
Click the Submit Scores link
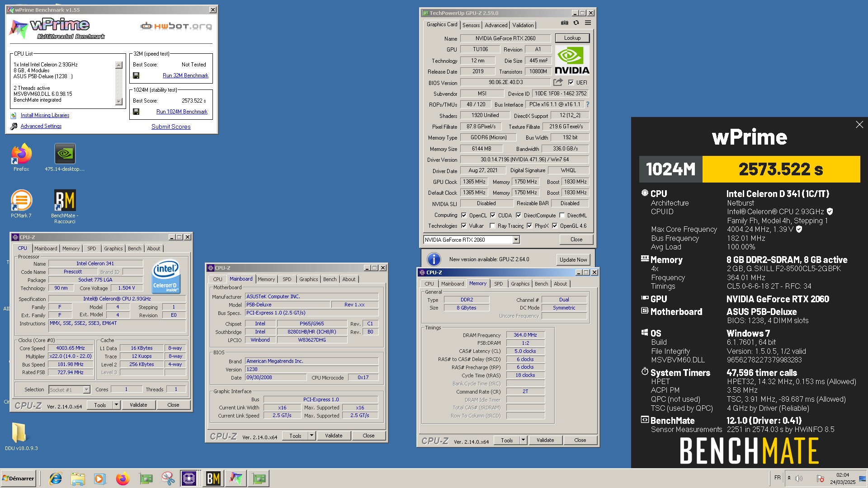171,127
